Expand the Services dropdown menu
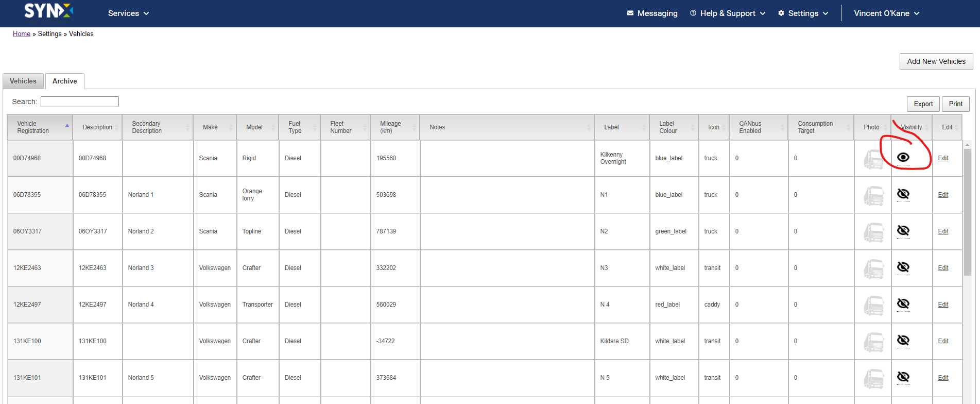This screenshot has width=980, height=404. [x=128, y=13]
